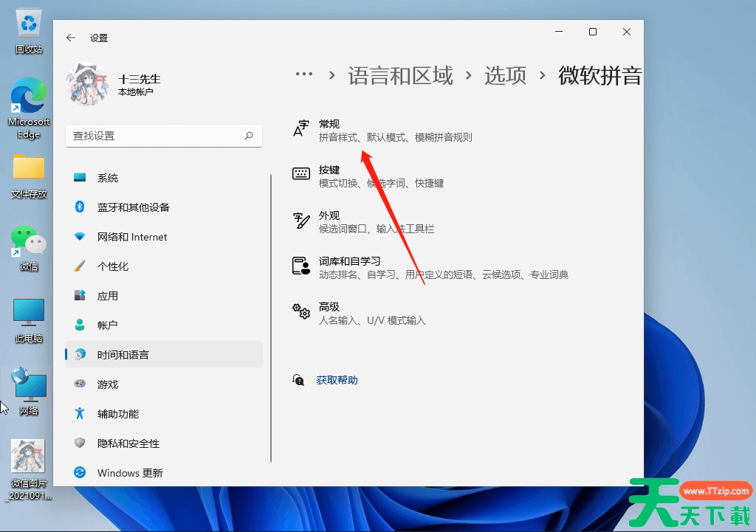Go back with the arrow button
This screenshot has width=756, height=532.
(x=71, y=38)
